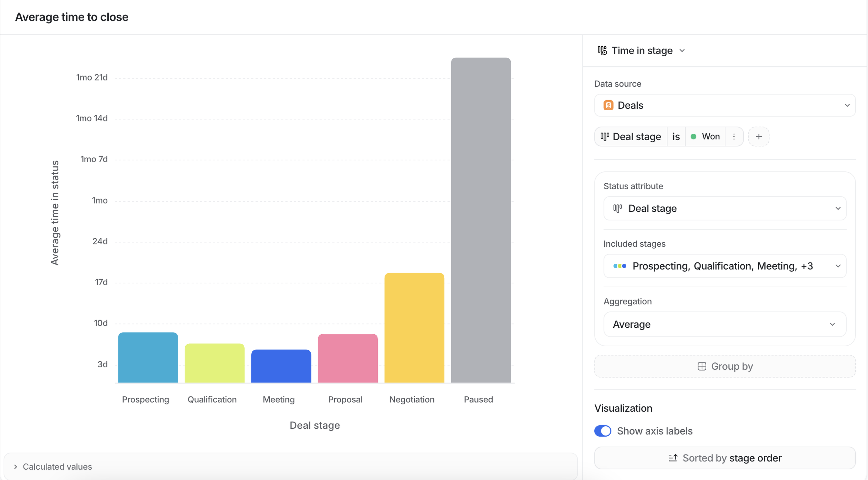Screen dimensions: 868x480
Task: Click the orange Deals object icon
Action: point(608,106)
